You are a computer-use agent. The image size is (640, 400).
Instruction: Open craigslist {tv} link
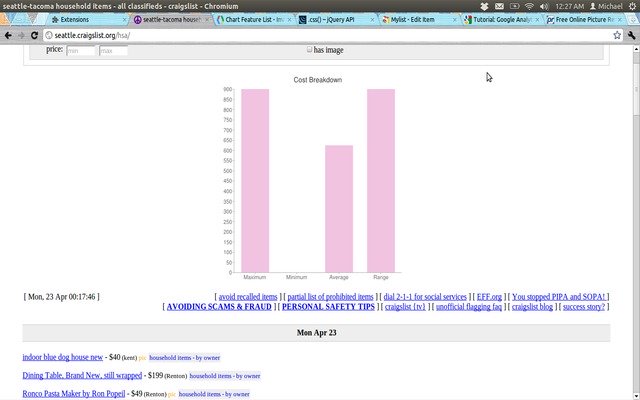pos(405,307)
